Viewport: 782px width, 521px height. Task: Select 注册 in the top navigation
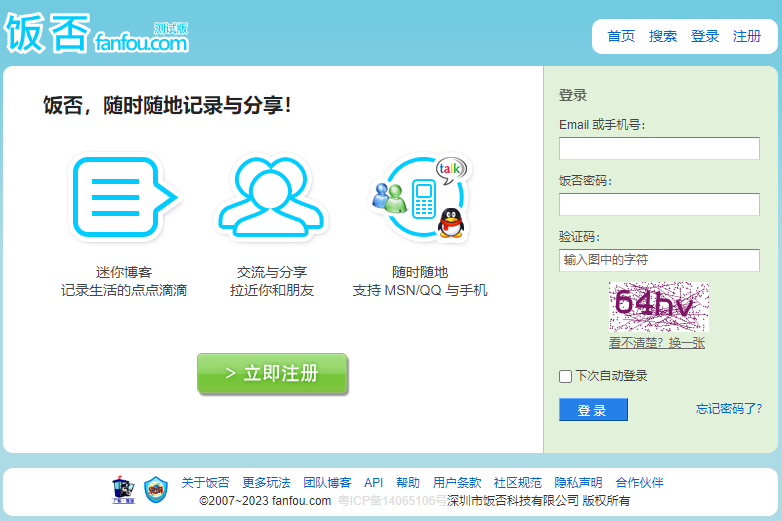[747, 36]
